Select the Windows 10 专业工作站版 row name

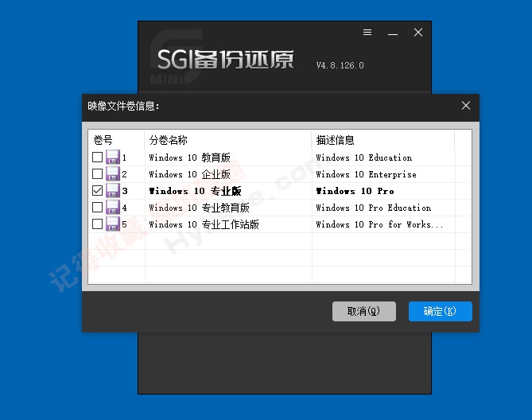[204, 224]
